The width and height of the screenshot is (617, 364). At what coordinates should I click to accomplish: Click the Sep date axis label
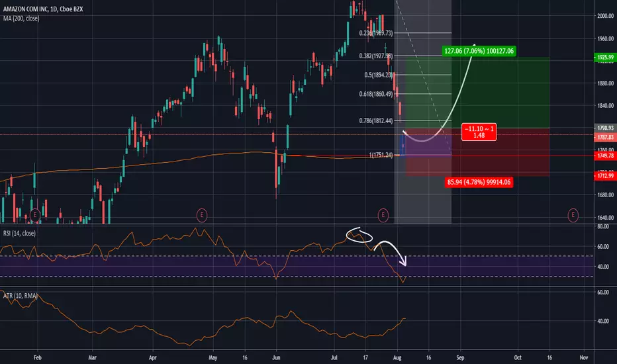[460, 357]
